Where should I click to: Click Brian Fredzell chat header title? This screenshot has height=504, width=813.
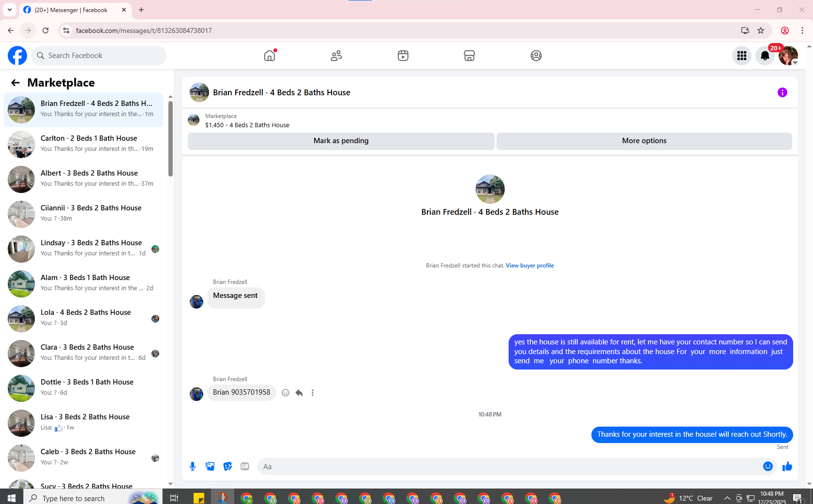pos(282,92)
